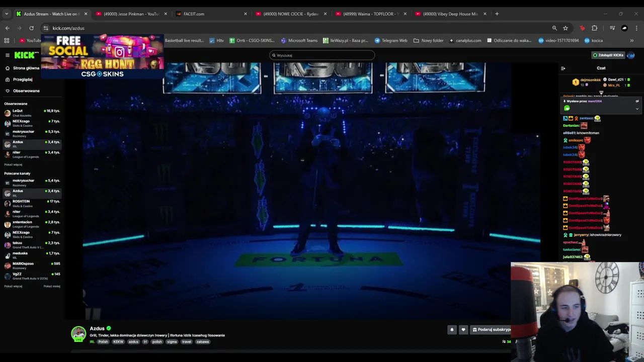The height and width of the screenshot is (362, 644).
Task: Open Orrti - CSGO-SKINS bookmark
Action: pos(252,40)
